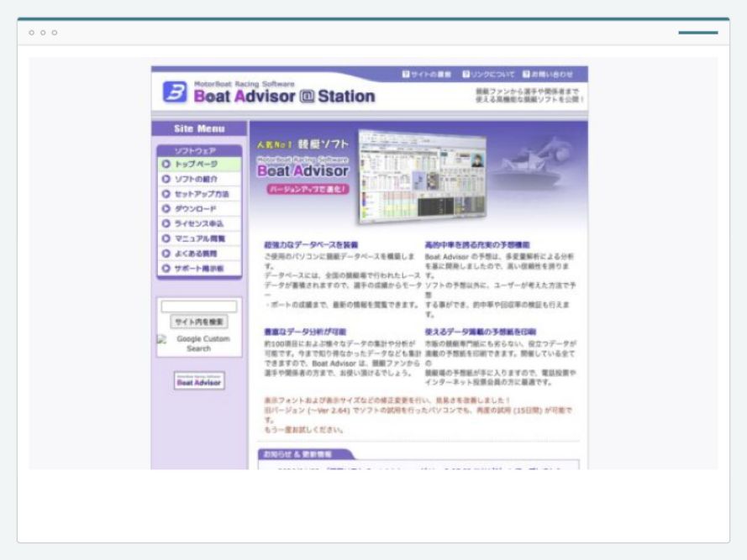747x560 pixels.
Task: Click the sidebar site search text field
Action: tap(198, 306)
